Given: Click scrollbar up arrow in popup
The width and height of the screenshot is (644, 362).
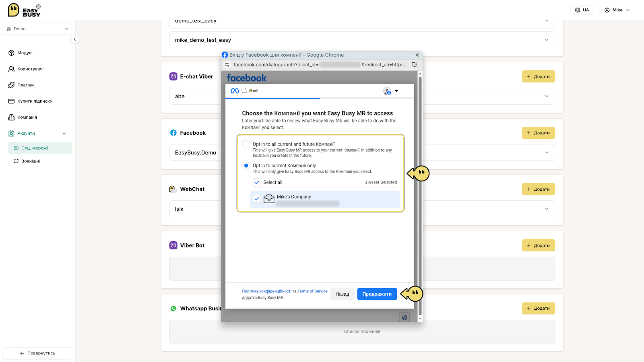Looking at the screenshot, I should (420, 74).
